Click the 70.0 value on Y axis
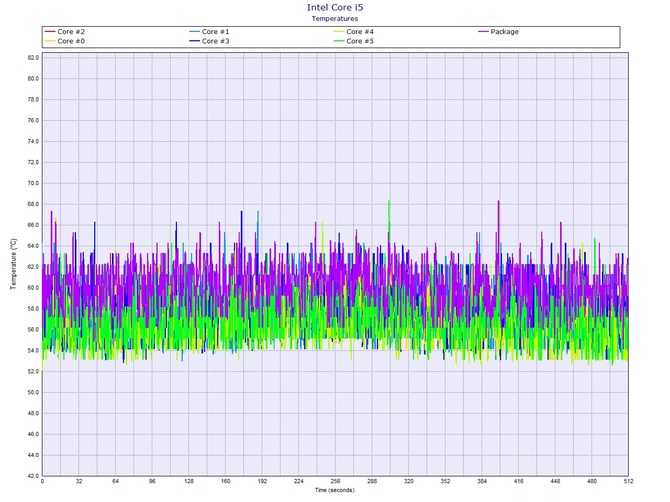Screen dimensions: 670x502 33,183
